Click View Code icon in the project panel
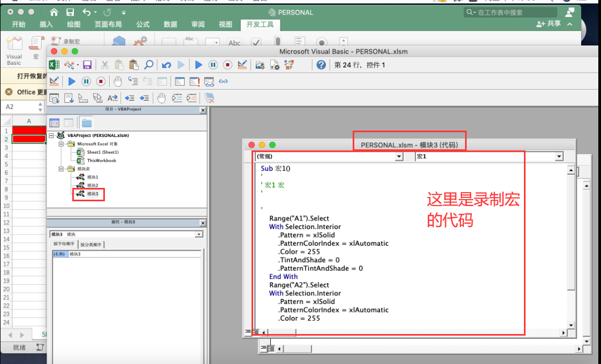 point(55,123)
